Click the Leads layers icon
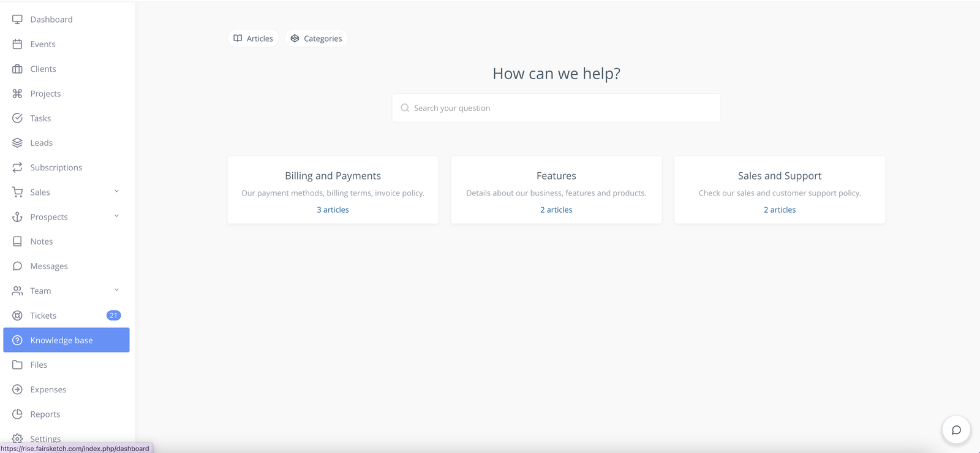980x453 pixels. (17, 143)
